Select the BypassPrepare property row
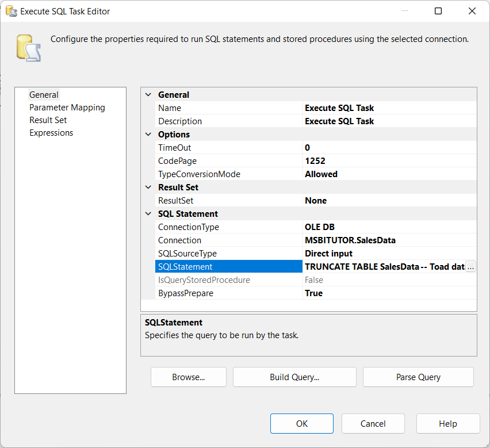490x448 pixels. [316, 293]
